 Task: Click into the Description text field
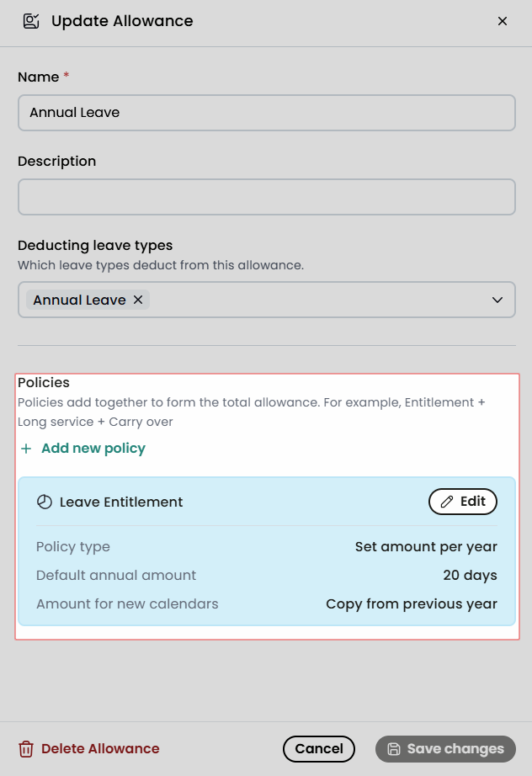[x=267, y=197]
